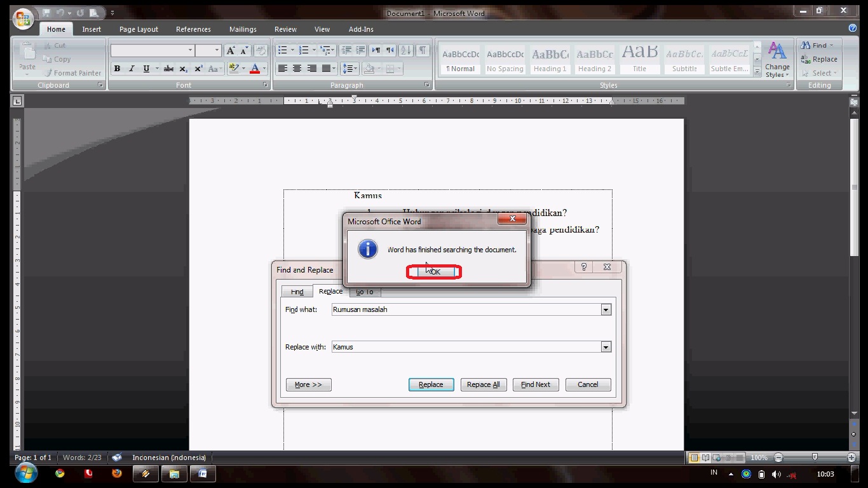Screen dimensions: 868x488
Task: Click the Heading 1 style thumbnail
Action: click(550, 60)
